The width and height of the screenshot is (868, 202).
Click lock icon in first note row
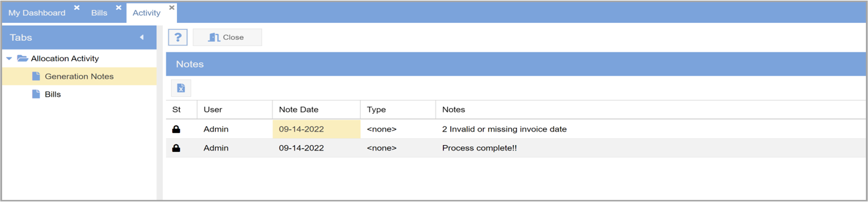(x=176, y=129)
